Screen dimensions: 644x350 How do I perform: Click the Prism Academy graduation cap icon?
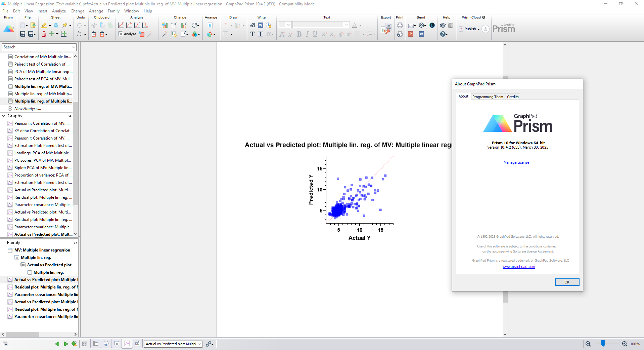point(443,25)
